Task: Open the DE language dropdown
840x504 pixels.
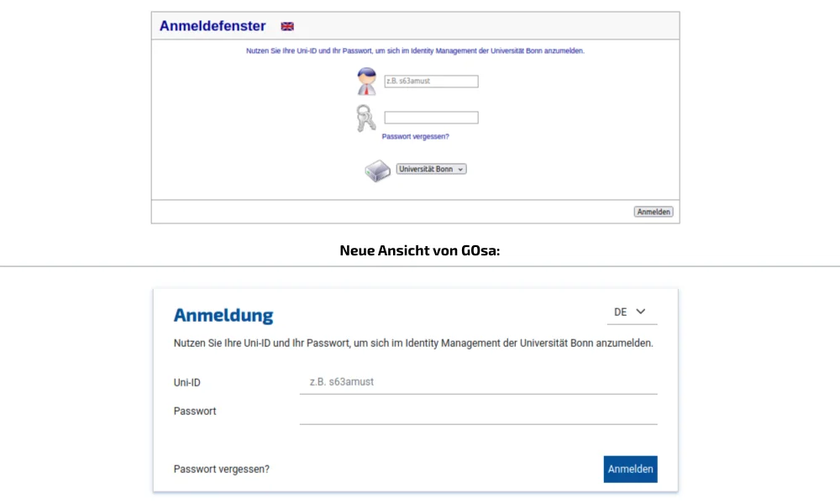Action: (x=630, y=311)
